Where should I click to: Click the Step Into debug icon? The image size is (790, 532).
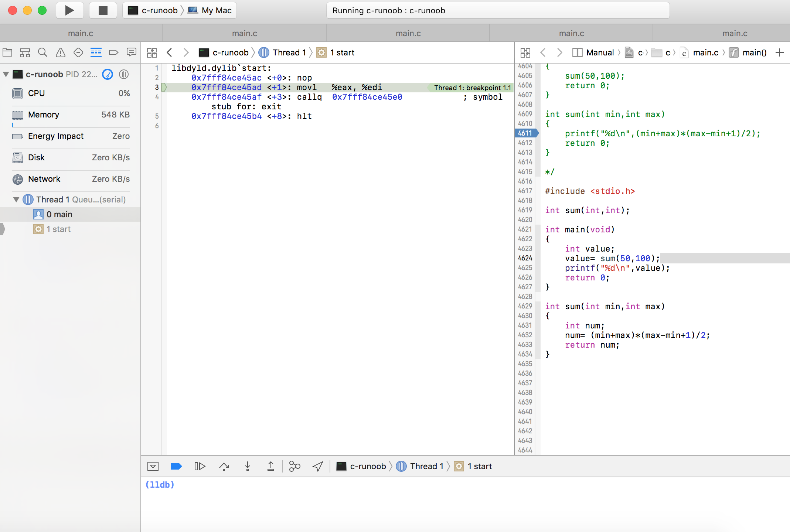(248, 466)
